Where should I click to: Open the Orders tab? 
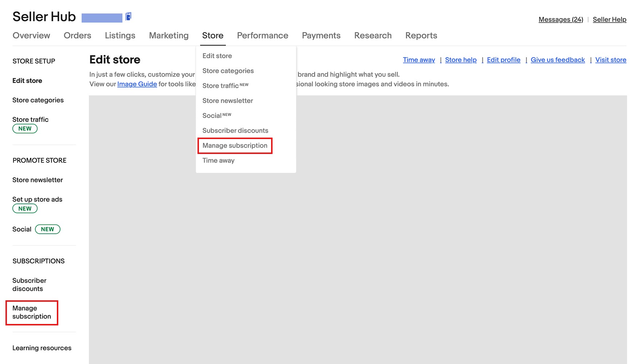tap(78, 35)
